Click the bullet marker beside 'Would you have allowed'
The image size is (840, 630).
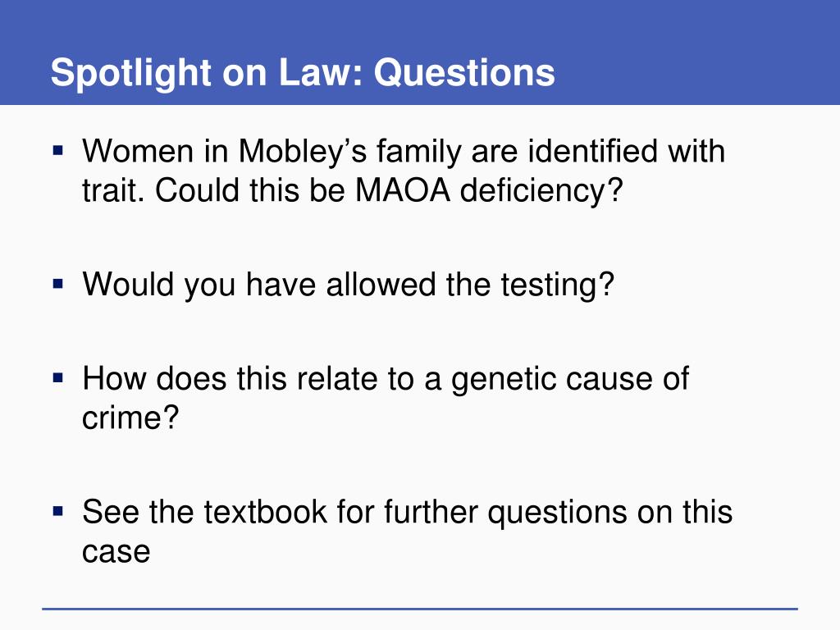[58, 283]
